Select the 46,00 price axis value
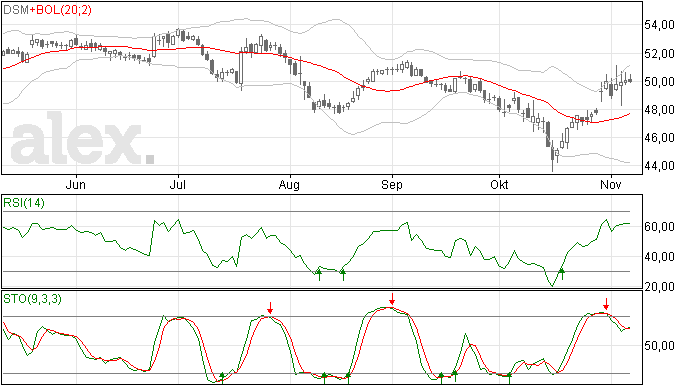Image resolution: width=690 pixels, height=387 pixels. pyautogui.click(x=659, y=138)
